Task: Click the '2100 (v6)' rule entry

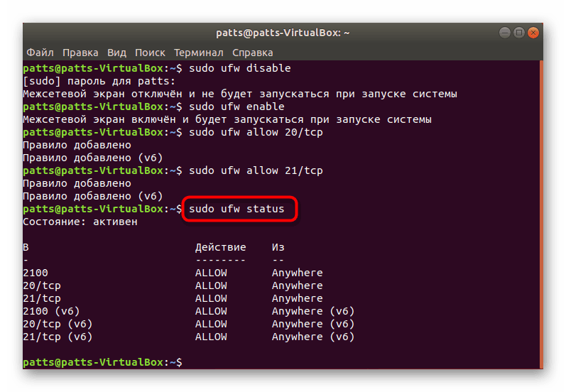Action: [x=51, y=311]
